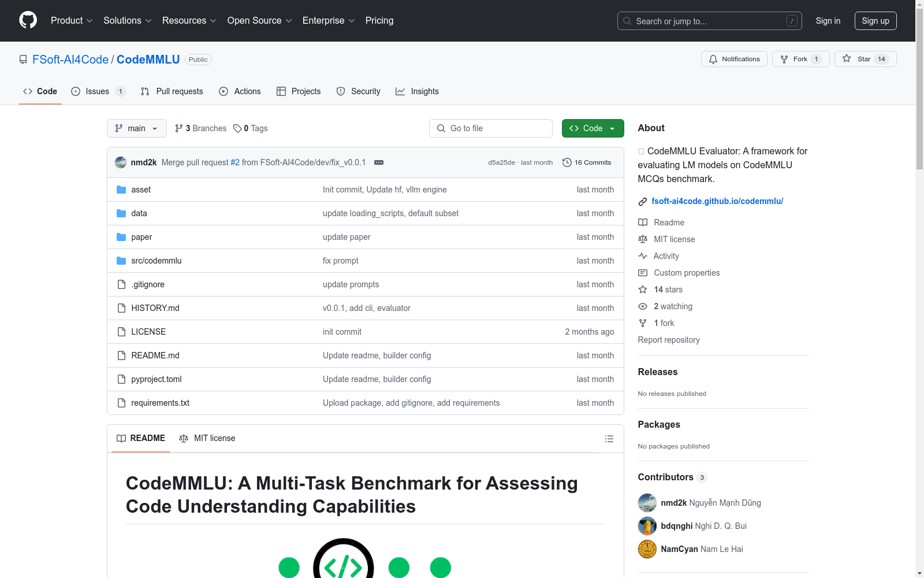This screenshot has height=578, width=924.
Task: Click the bdqnghi contributor avatar
Action: pos(647,526)
